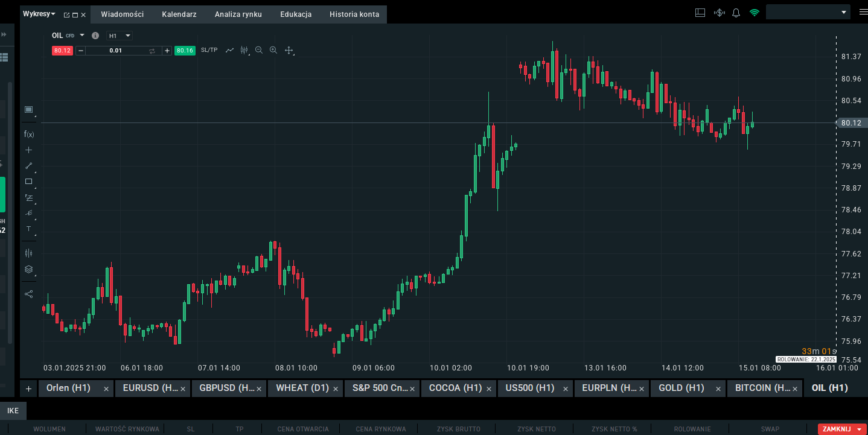Toggle the volume unit swap arrows

152,51
